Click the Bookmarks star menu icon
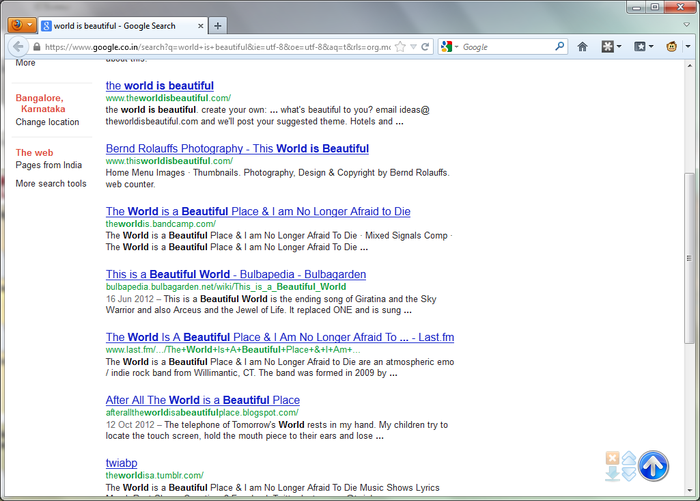 coord(640,46)
